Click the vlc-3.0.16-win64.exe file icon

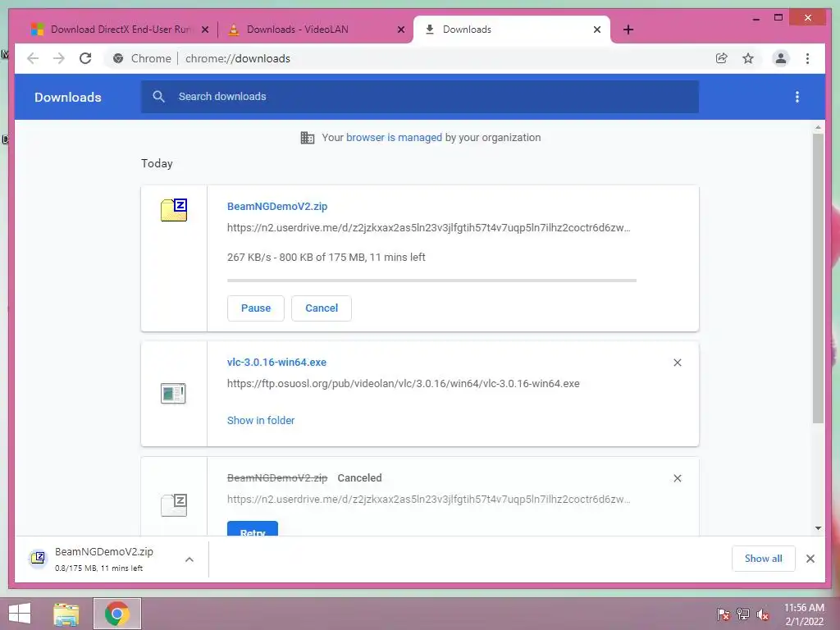pos(173,393)
